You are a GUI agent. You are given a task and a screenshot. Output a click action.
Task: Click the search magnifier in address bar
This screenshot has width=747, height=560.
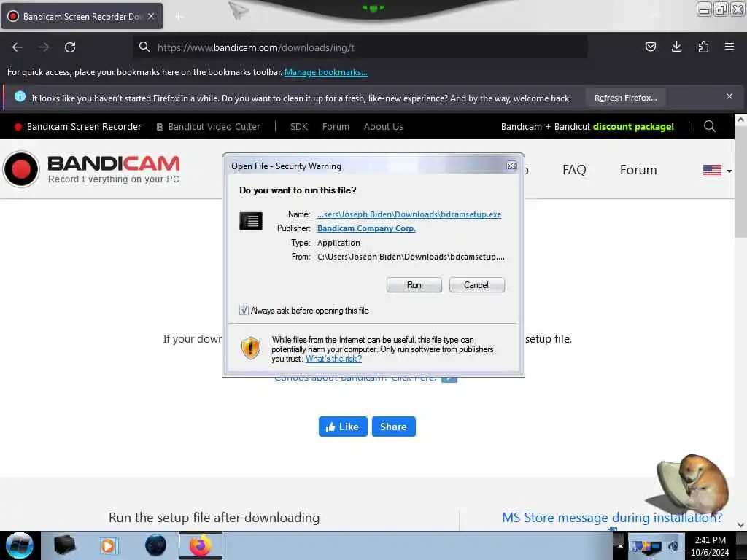[x=144, y=47]
